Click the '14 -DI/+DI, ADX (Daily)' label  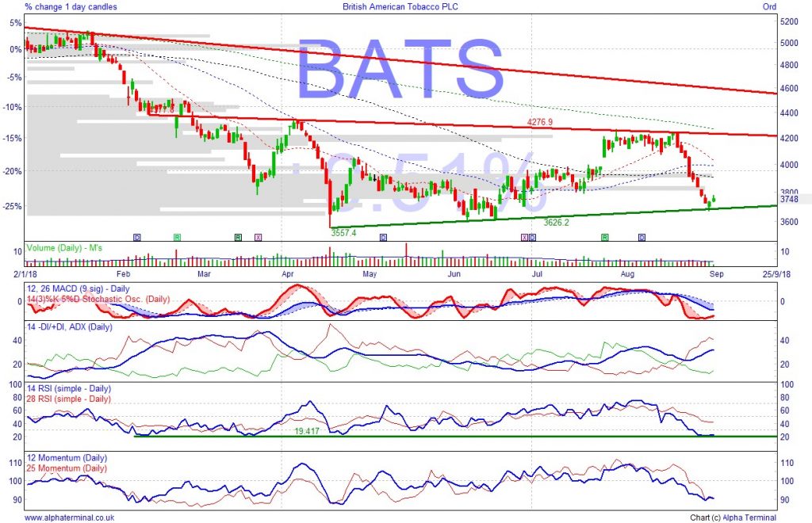click(70, 327)
